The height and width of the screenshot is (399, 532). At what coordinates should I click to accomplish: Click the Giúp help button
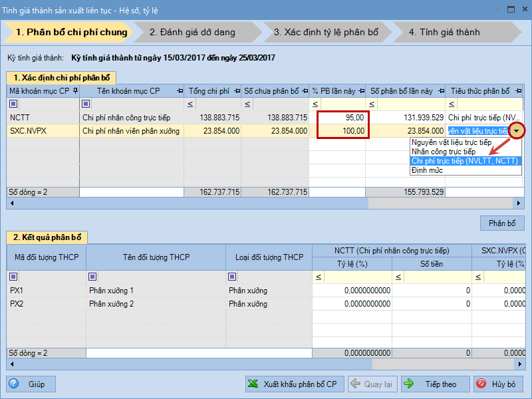[31, 384]
